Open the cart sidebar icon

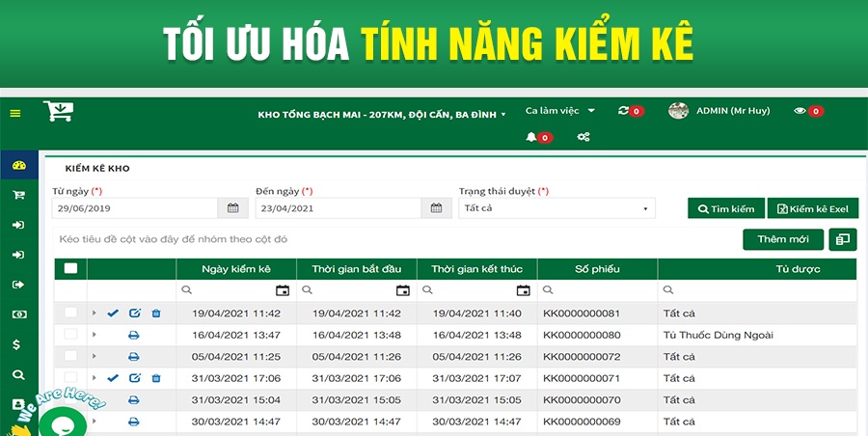click(x=19, y=195)
